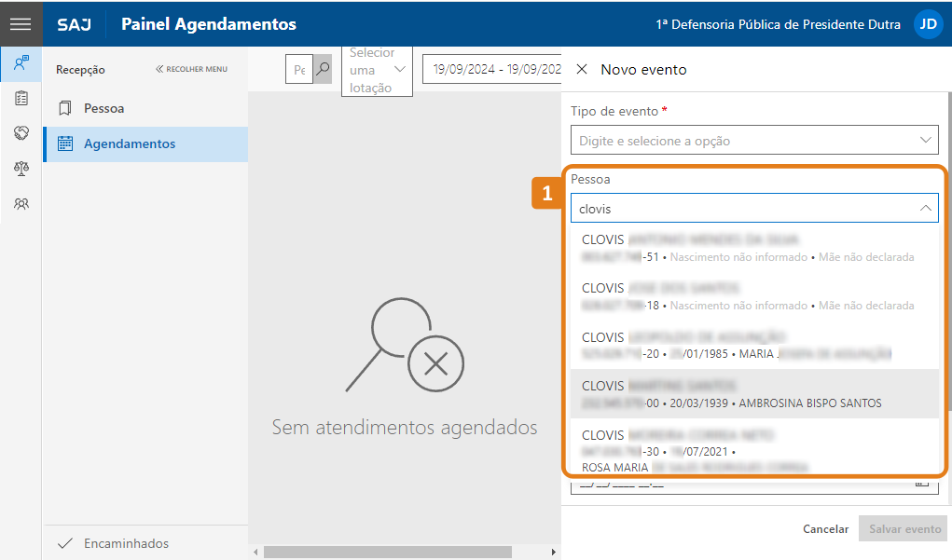Image resolution: width=952 pixels, height=560 pixels.
Task: Click the Salvar evento button
Action: point(904,529)
